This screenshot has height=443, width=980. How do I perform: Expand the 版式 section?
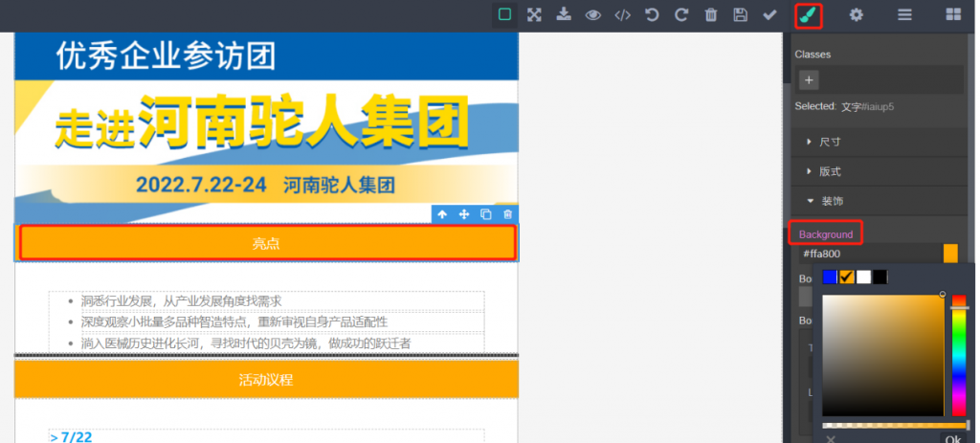pyautogui.click(x=879, y=171)
